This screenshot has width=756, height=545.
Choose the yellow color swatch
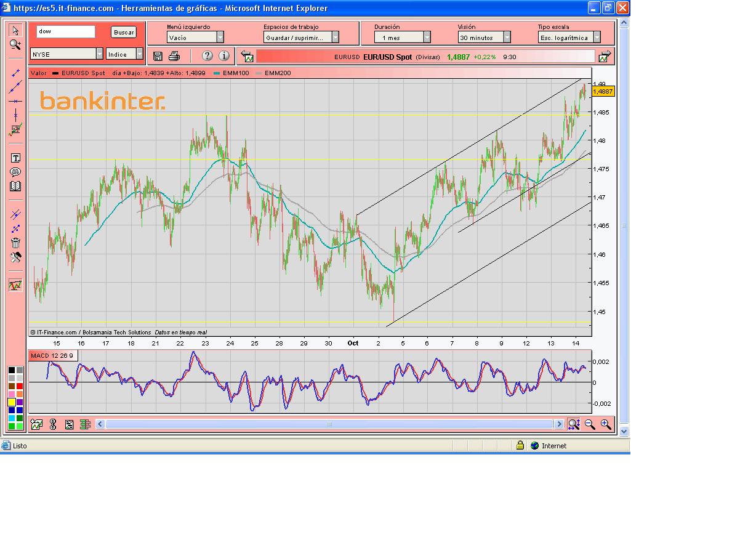point(12,402)
